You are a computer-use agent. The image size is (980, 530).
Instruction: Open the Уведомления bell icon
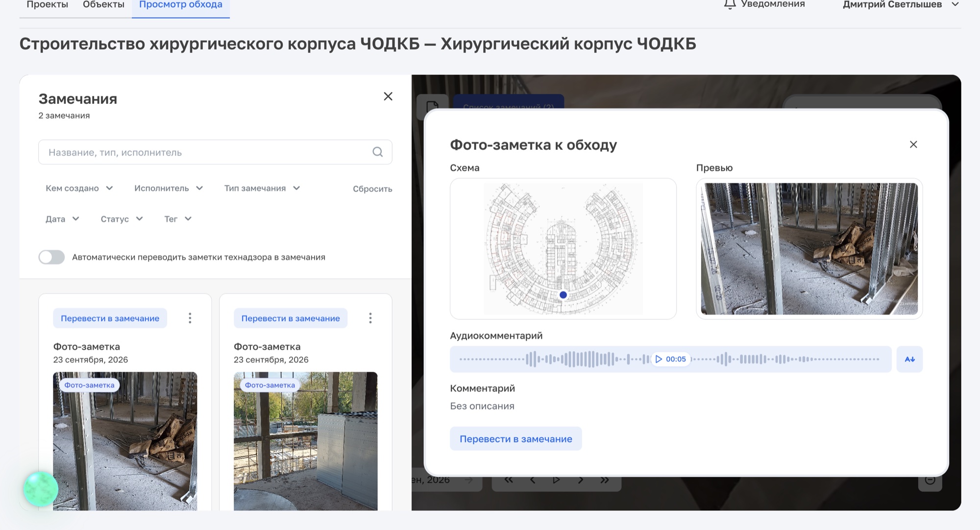(x=730, y=4)
